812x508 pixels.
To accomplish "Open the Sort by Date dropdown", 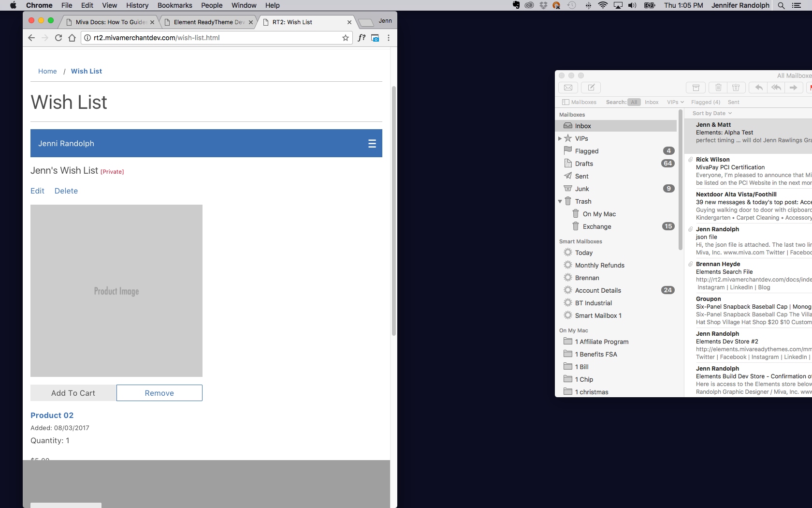I will coord(712,113).
